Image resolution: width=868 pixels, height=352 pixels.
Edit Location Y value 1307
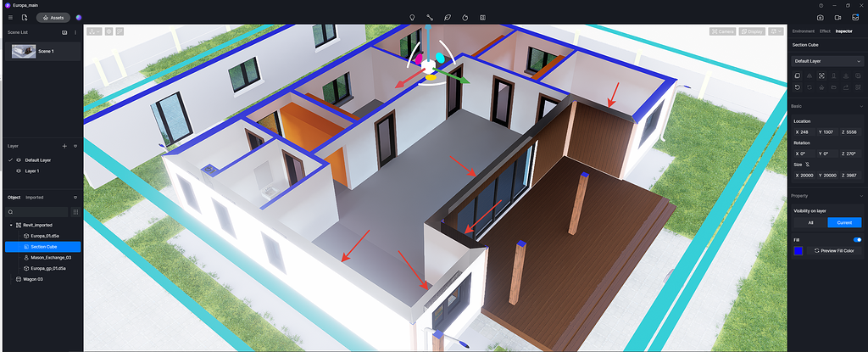pyautogui.click(x=827, y=132)
